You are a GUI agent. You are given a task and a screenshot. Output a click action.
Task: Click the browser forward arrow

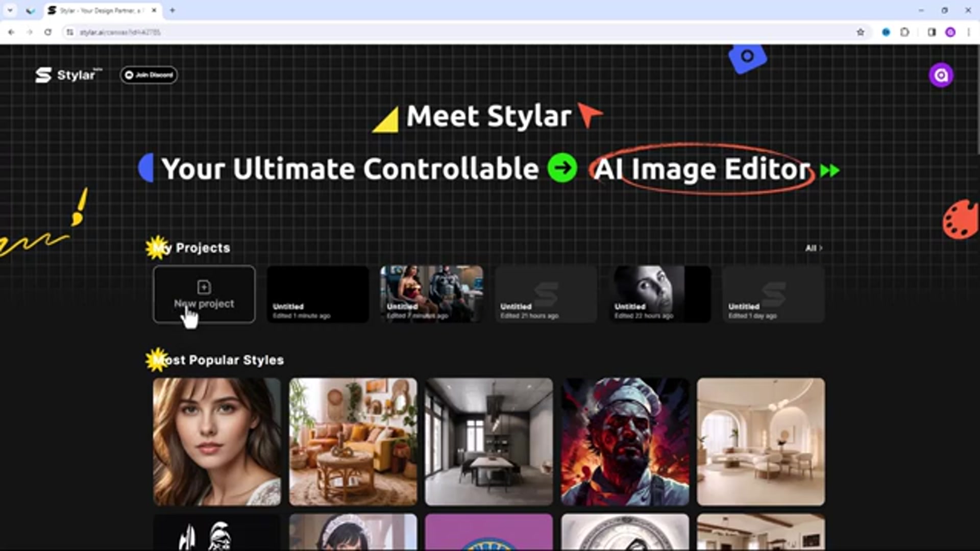click(x=30, y=32)
